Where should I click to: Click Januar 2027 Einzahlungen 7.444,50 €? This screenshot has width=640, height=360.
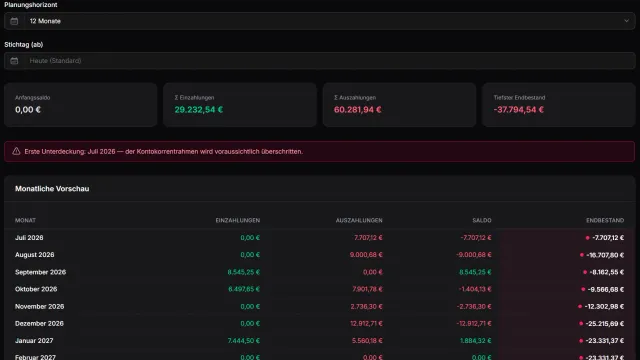244,340
